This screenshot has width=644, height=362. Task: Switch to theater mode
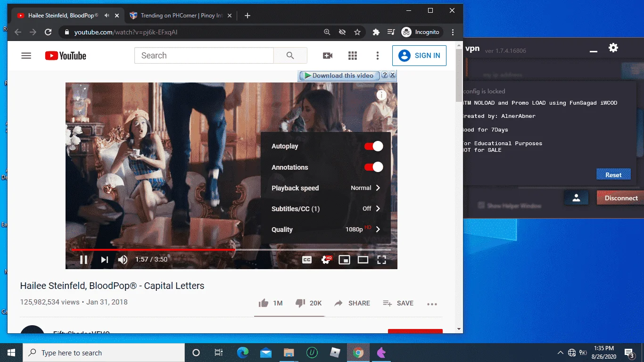click(363, 260)
